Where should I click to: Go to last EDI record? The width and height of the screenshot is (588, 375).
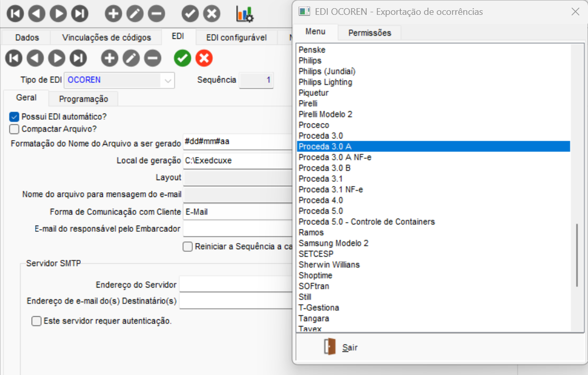(x=78, y=58)
